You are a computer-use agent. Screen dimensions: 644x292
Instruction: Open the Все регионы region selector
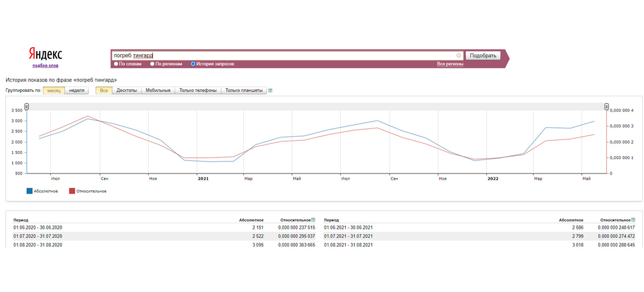click(450, 64)
